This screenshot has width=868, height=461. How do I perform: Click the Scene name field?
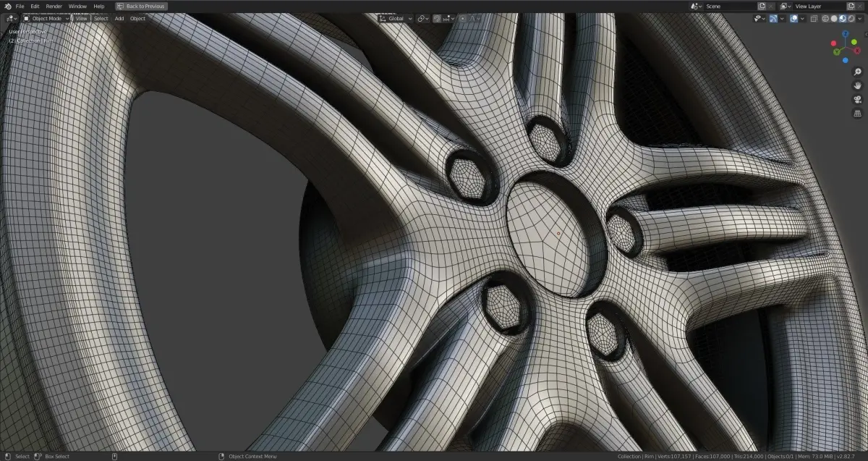(730, 6)
